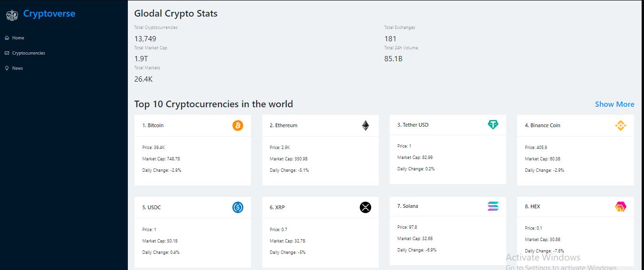Click the Total Exchanges value 181
644x270 pixels.
pos(390,38)
